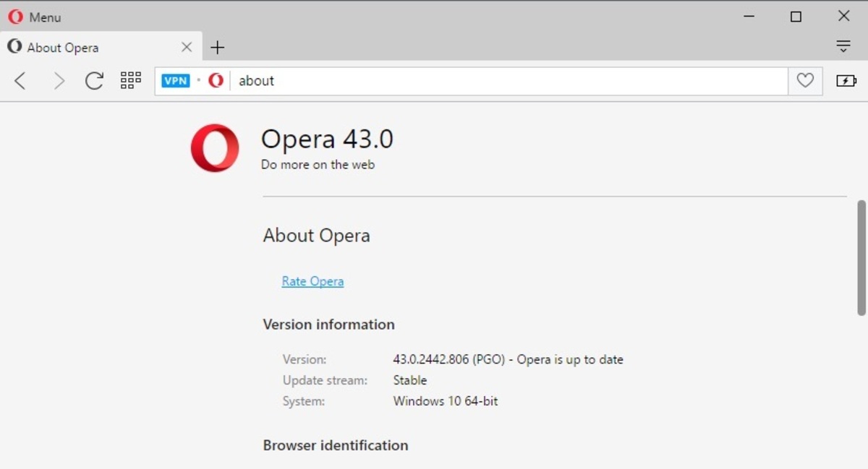Viewport: 868px width, 469px height.
Task: Select the About Opera tab
Action: coord(101,48)
